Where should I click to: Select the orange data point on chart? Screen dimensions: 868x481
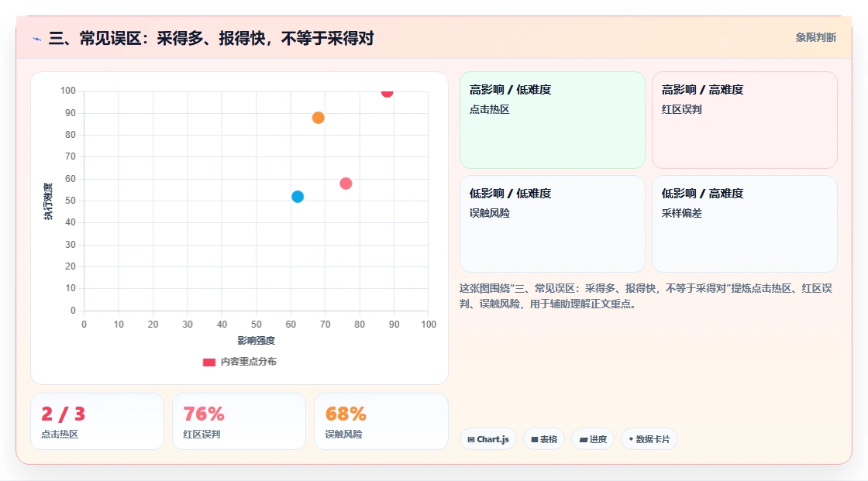(x=318, y=117)
